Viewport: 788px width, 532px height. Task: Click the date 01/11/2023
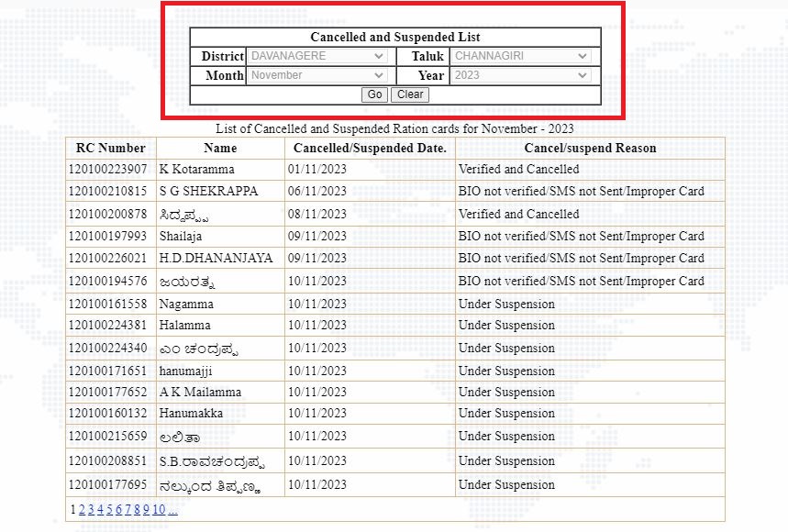[317, 170]
